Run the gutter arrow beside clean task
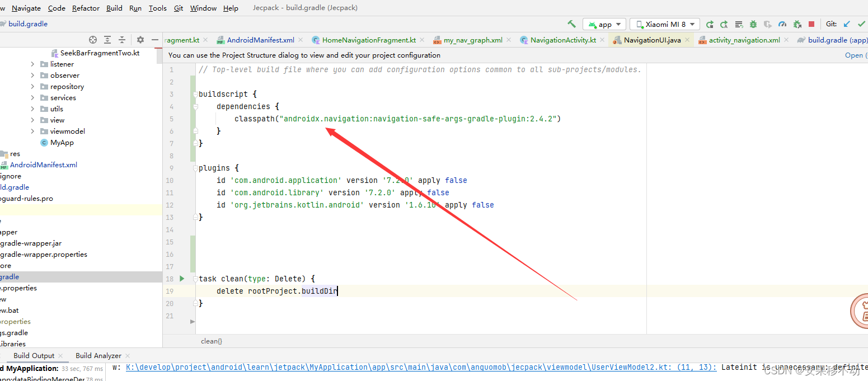 click(181, 278)
